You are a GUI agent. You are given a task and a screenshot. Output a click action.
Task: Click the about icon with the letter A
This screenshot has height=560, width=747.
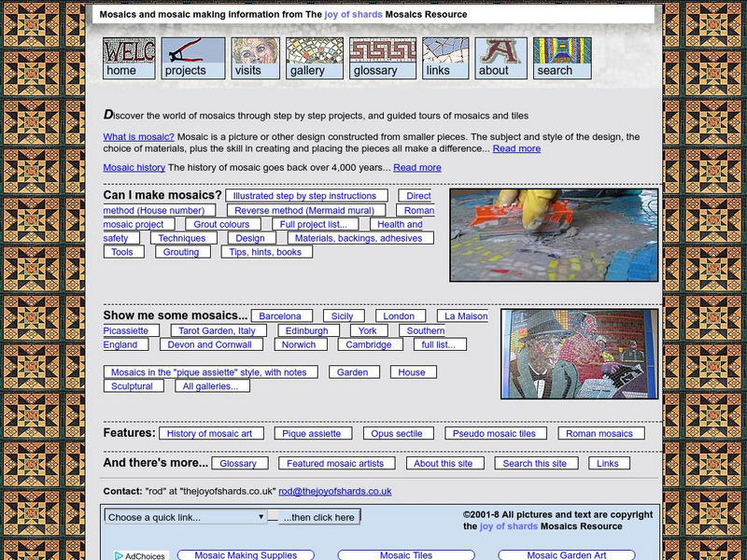(x=500, y=54)
